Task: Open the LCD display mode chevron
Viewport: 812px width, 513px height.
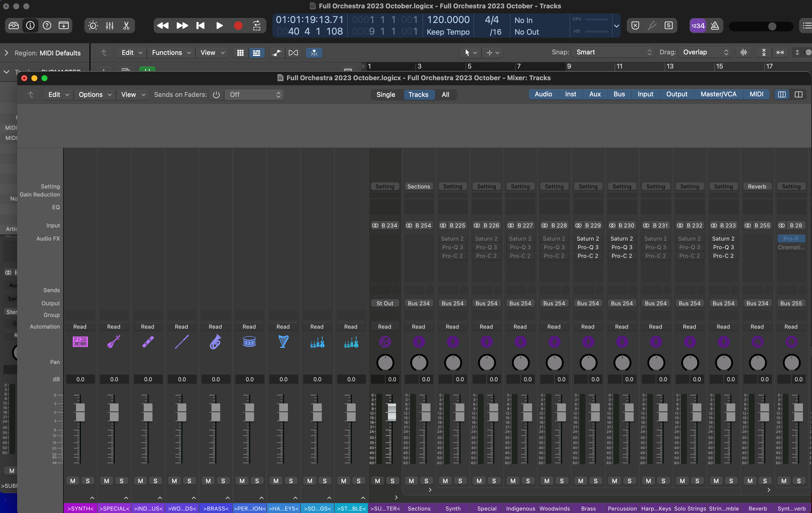Action: [616, 26]
